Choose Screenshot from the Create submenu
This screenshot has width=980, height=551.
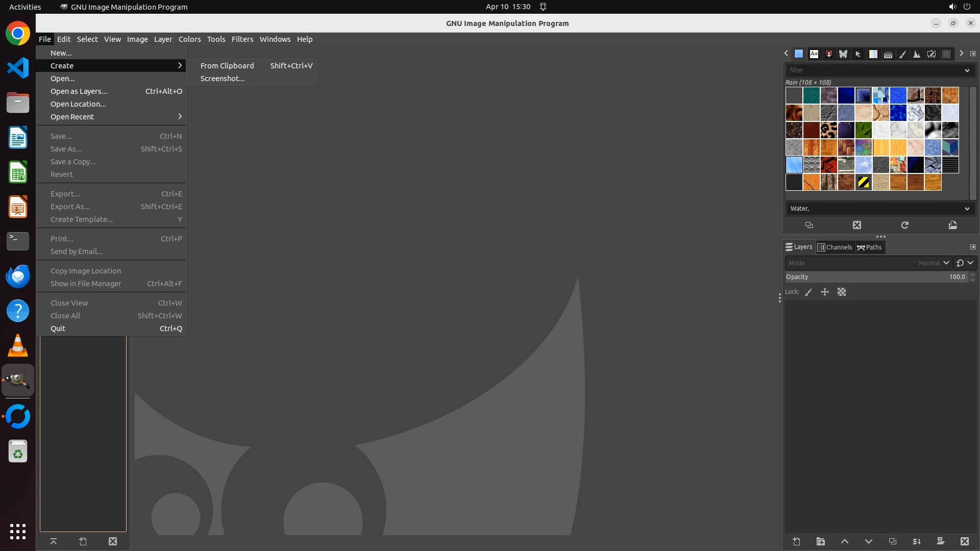223,79
